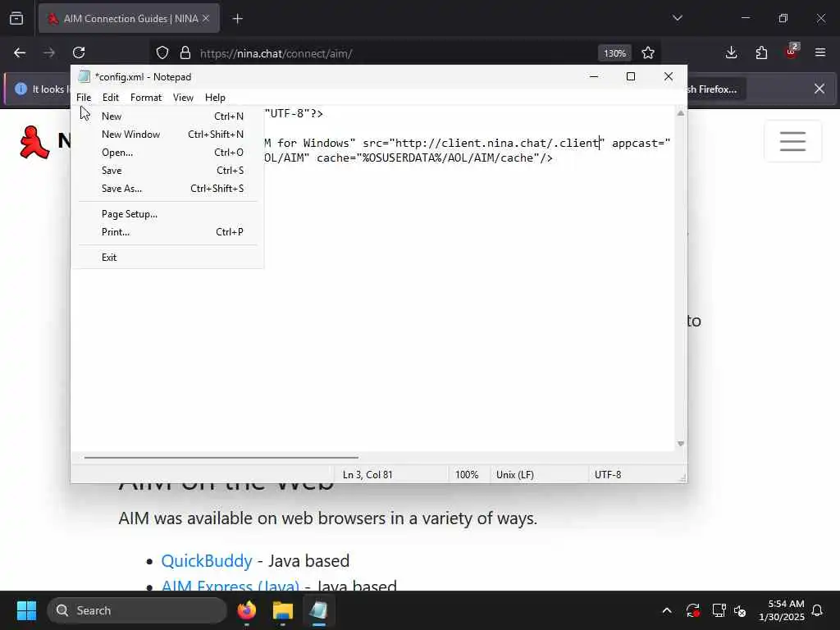The width and height of the screenshot is (840, 630).
Task: Open the Help menu in Notepad
Action: [215, 98]
